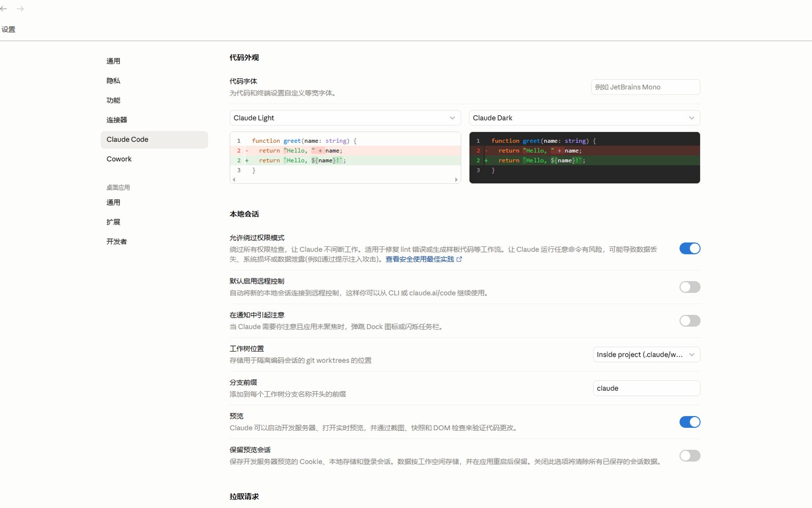Screen dimensions: 812x508
Task: Open the Claude Dark theme dropdown
Action: 585,118
